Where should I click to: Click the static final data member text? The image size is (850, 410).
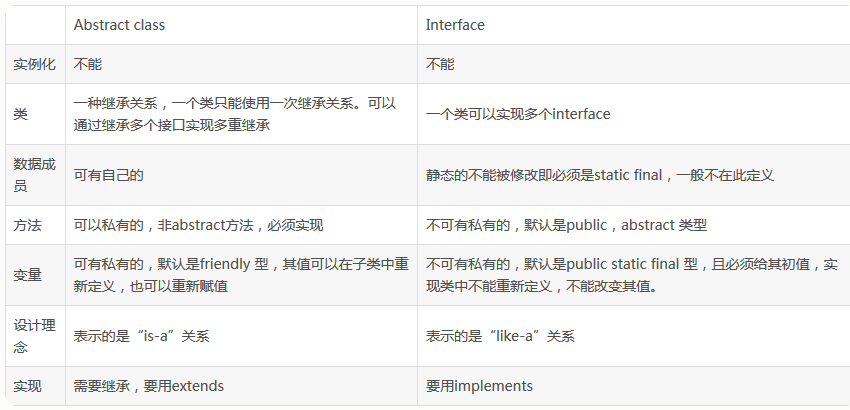tap(600, 175)
